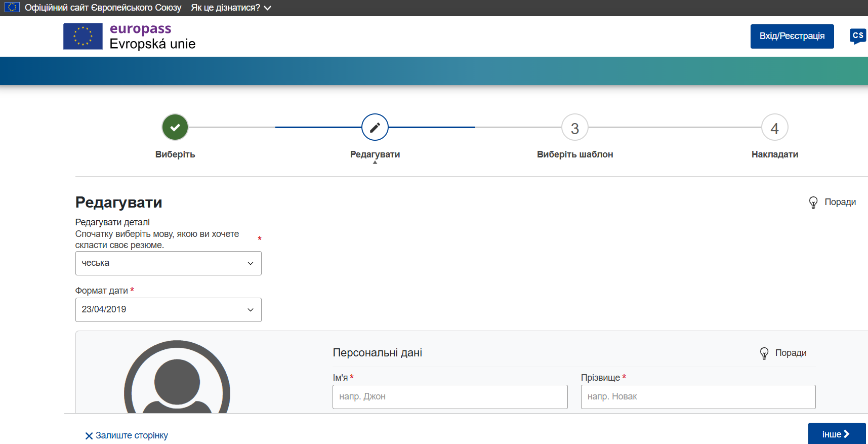Screen dimensions: 868x444
Task: Click the first name input field
Action: click(449, 397)
